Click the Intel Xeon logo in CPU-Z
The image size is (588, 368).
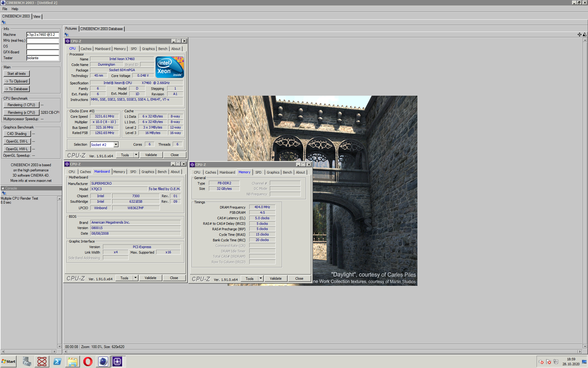pyautogui.click(x=169, y=67)
